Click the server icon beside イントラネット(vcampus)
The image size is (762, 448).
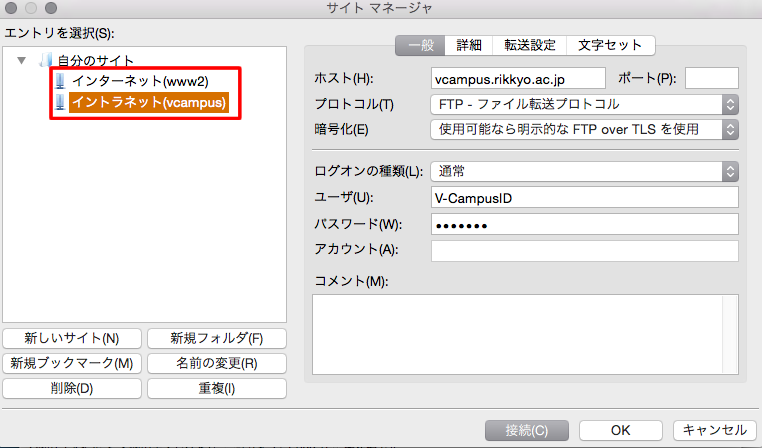point(60,102)
